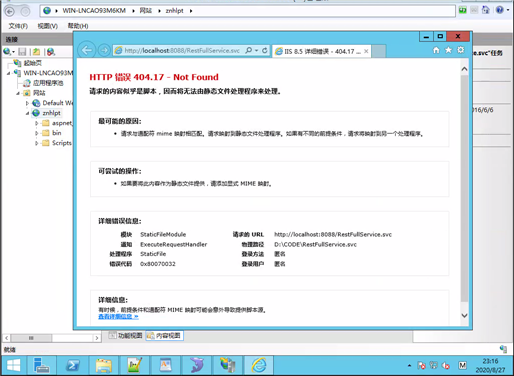The image size is (514, 376).
Task: Click the connect globe icon in connections pane
Action: pyautogui.click(x=7, y=52)
